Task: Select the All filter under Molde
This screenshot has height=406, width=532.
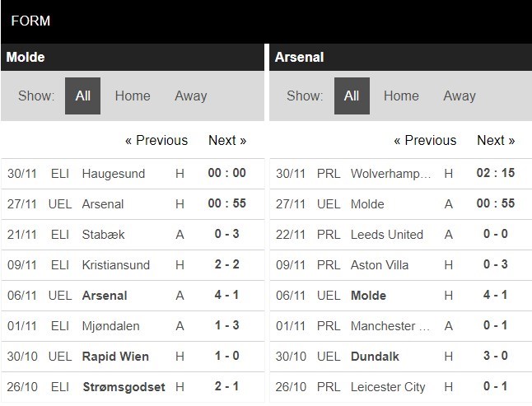Action: tap(83, 96)
